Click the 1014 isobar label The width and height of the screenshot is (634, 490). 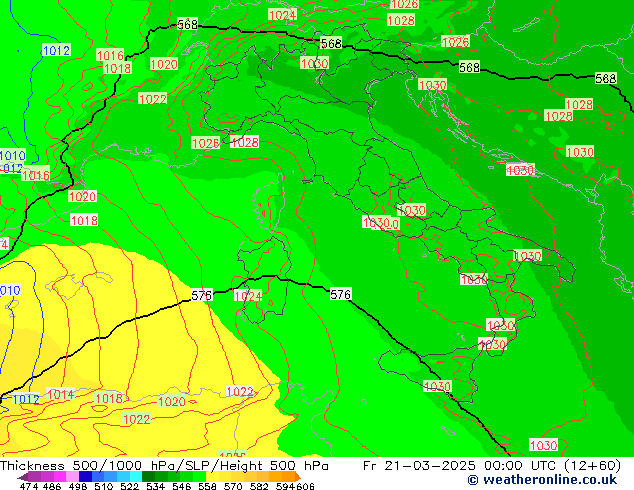pyautogui.click(x=61, y=394)
